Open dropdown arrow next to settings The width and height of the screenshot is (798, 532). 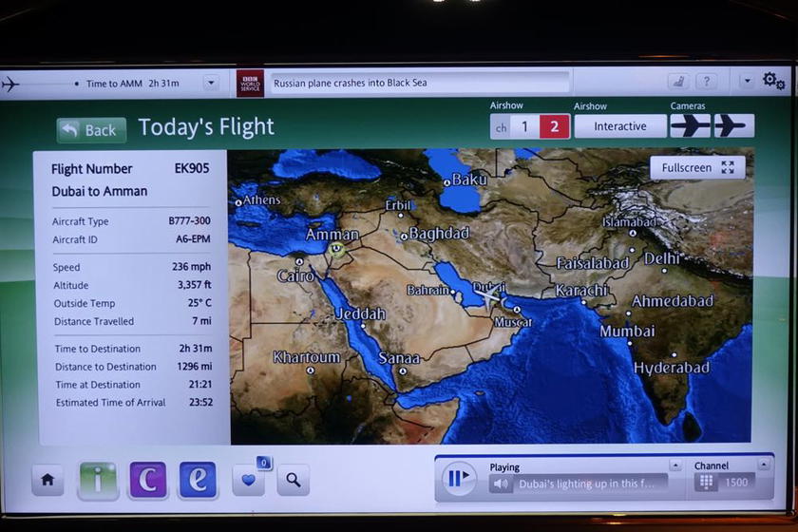(x=747, y=81)
